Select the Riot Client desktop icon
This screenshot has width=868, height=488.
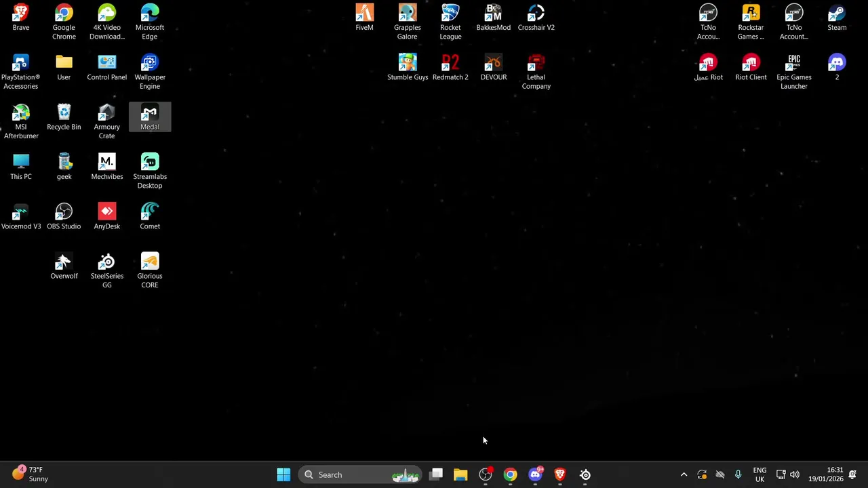pos(751,68)
